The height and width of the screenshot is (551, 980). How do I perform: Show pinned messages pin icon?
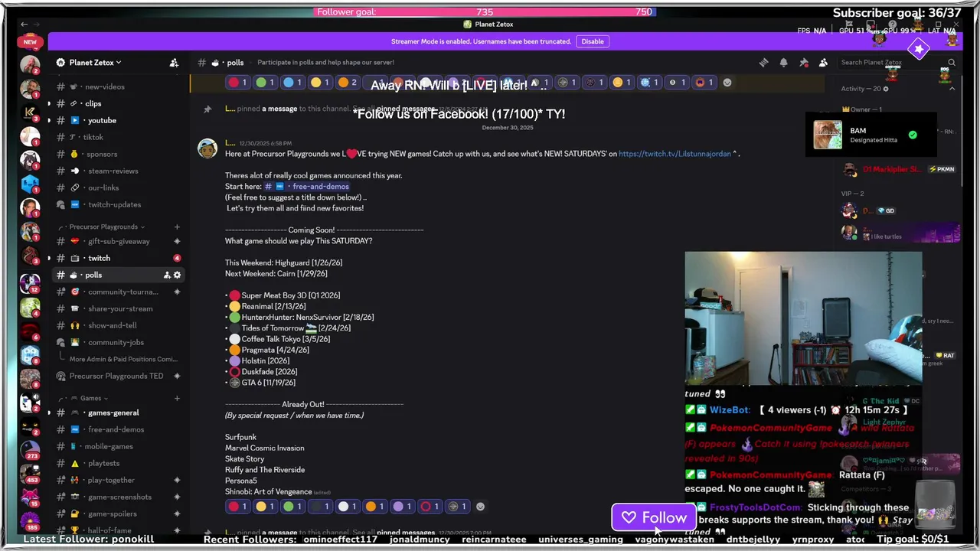pyautogui.click(x=803, y=63)
